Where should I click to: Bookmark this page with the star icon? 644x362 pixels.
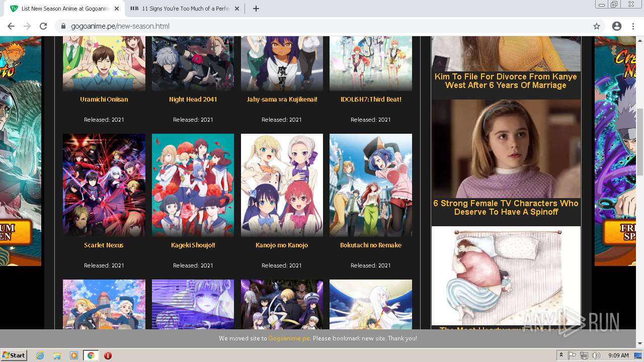coord(597,26)
